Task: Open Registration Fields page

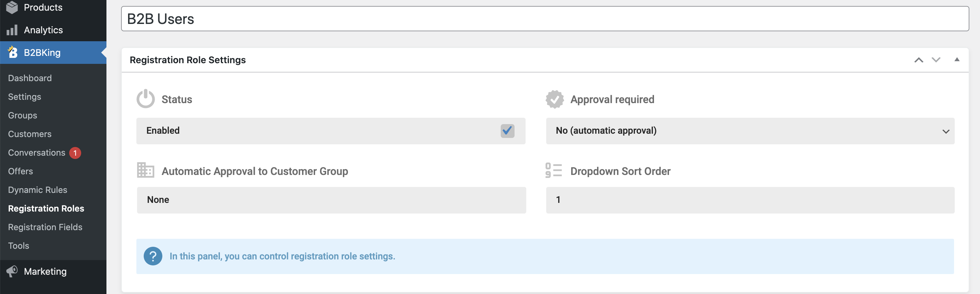Action: (x=45, y=227)
